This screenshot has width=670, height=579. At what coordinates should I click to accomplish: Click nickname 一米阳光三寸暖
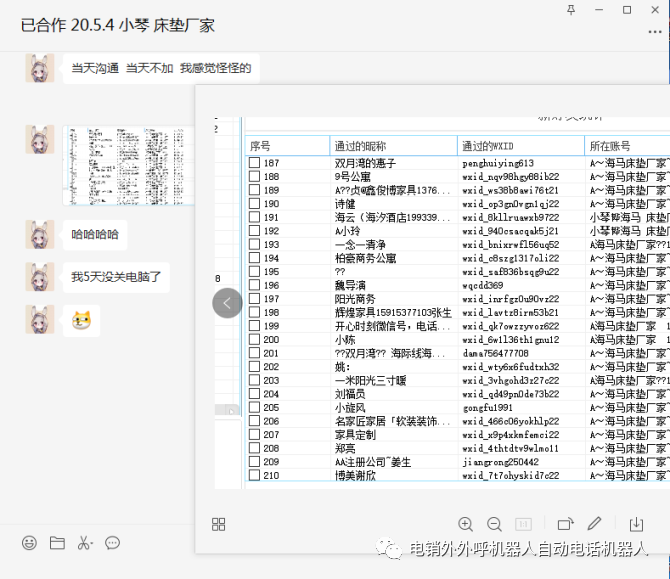tap(370, 380)
